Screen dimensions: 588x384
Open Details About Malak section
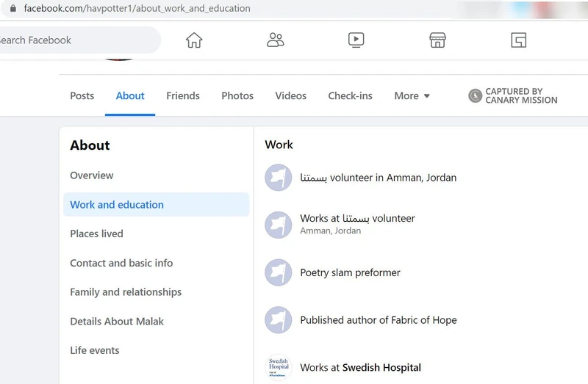[117, 322]
